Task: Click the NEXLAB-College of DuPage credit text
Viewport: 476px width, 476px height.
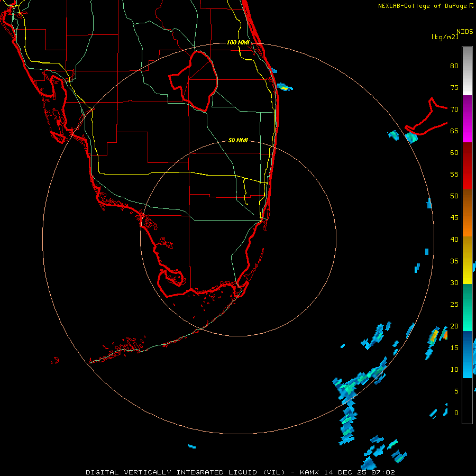Action: tap(423, 6)
